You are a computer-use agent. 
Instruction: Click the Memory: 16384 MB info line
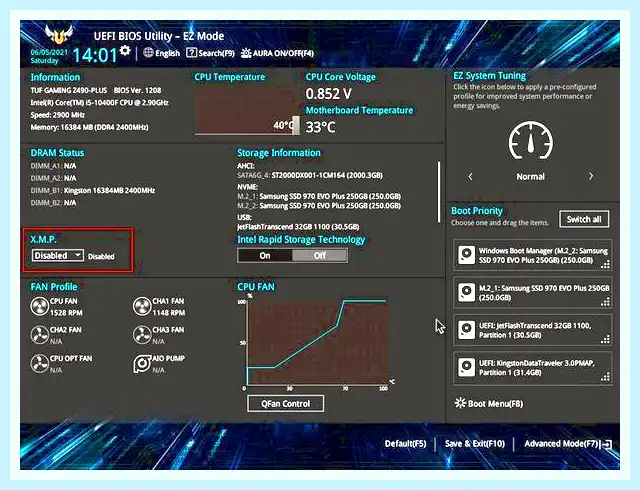click(89, 127)
